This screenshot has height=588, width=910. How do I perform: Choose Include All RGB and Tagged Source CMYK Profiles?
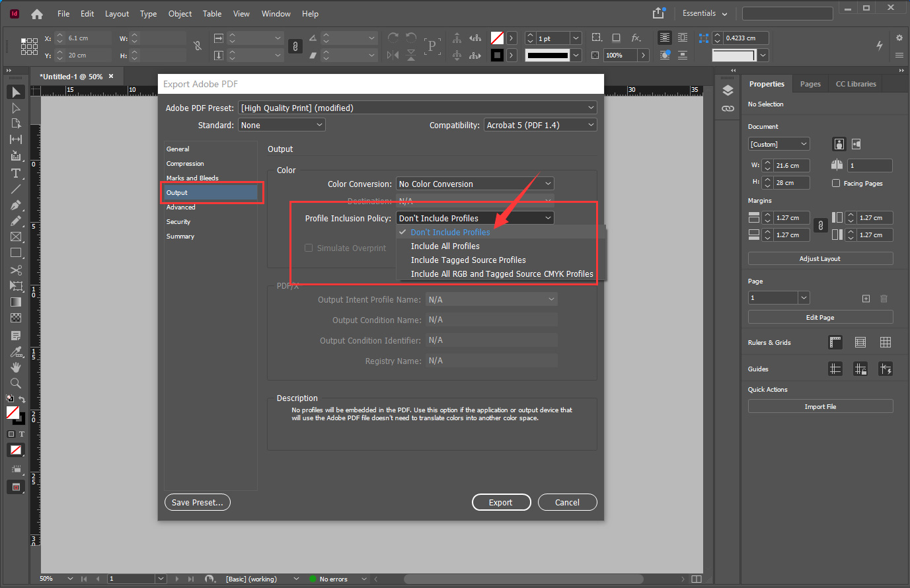pos(502,274)
